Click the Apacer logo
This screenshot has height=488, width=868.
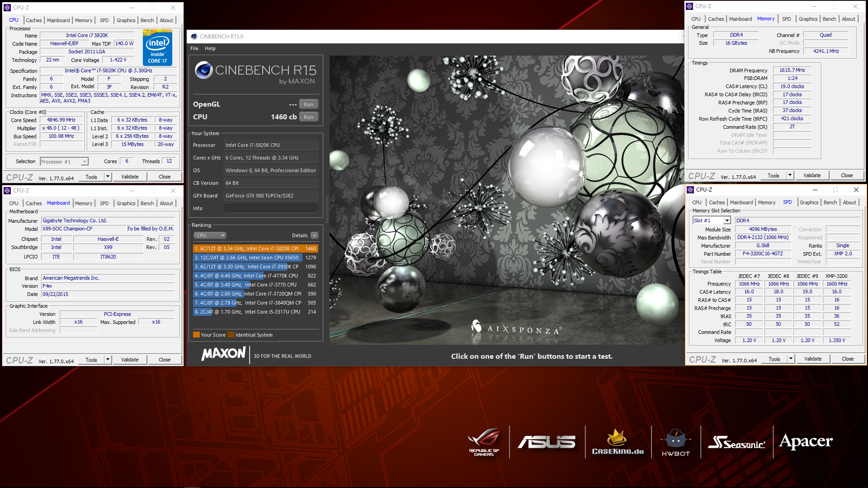pyautogui.click(x=806, y=441)
